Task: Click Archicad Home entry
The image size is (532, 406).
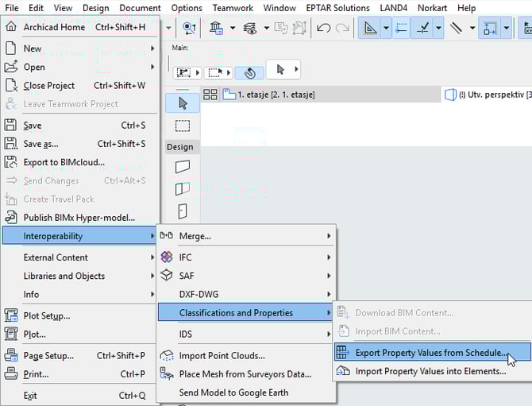Action: point(80,27)
